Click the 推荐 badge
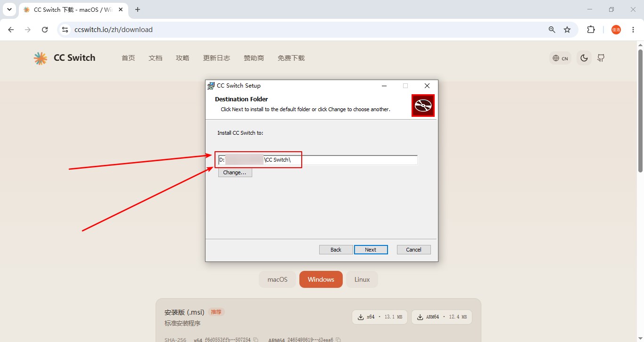Viewport: 644px width, 342px height. pos(216,312)
